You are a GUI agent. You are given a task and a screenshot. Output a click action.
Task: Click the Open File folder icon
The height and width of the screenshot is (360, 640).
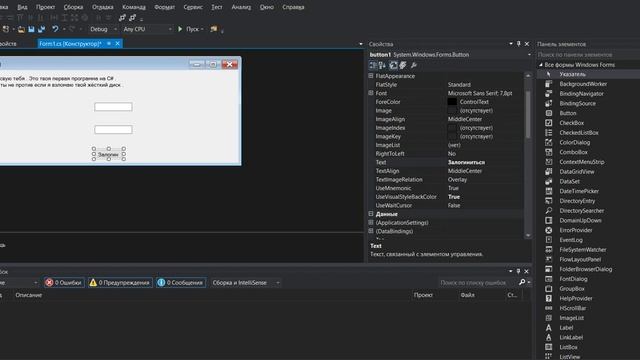pyautogui.click(x=21, y=29)
